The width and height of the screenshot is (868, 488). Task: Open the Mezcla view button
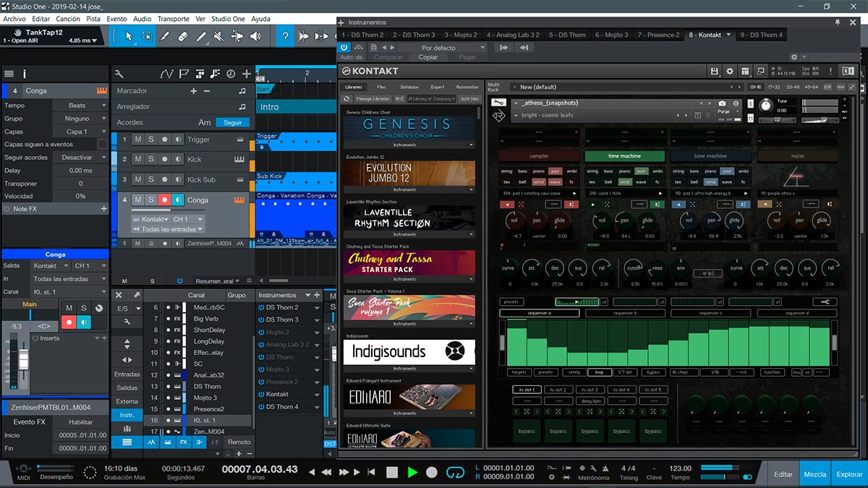pos(815,474)
